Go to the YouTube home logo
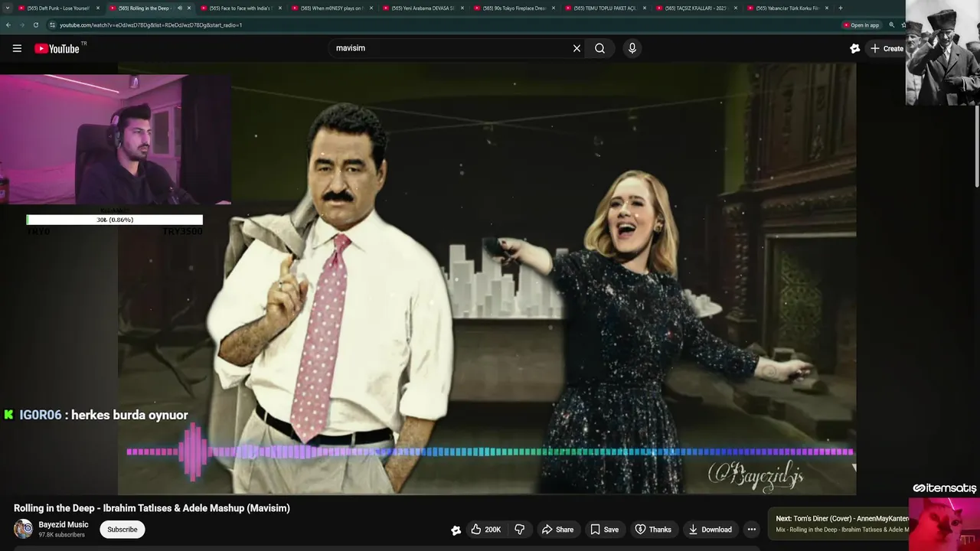 pyautogui.click(x=57, y=48)
